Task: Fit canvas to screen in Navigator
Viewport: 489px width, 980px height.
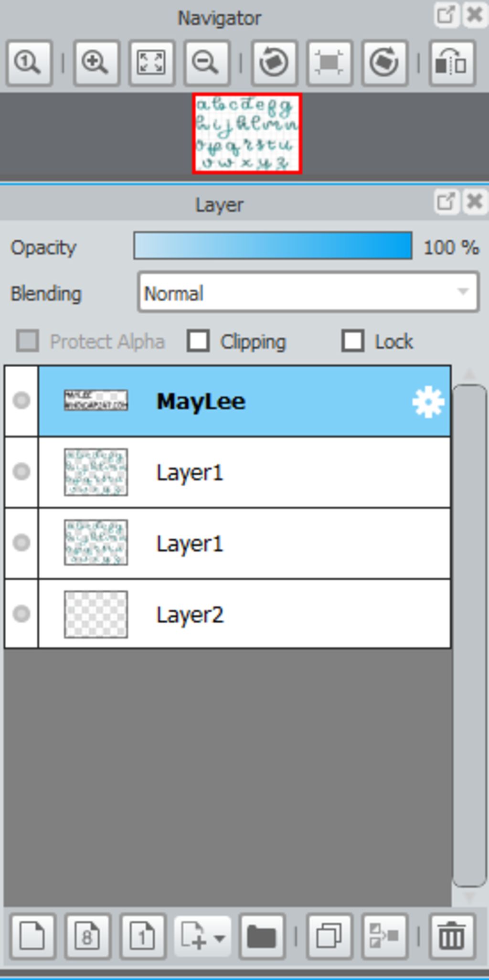Action: click(151, 63)
